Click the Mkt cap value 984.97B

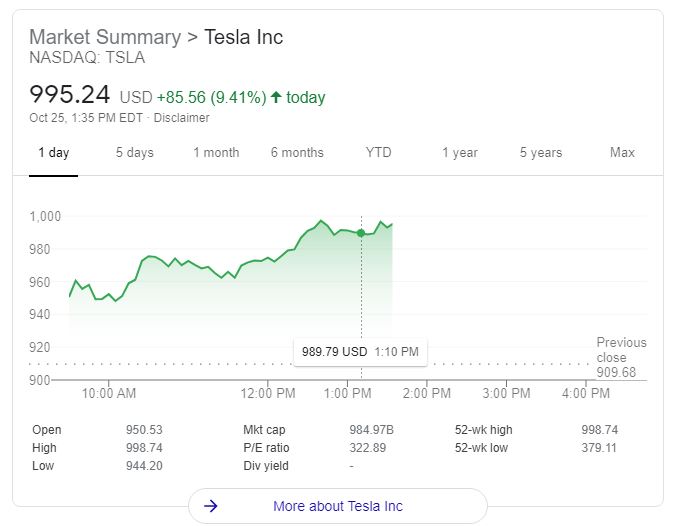(371, 430)
